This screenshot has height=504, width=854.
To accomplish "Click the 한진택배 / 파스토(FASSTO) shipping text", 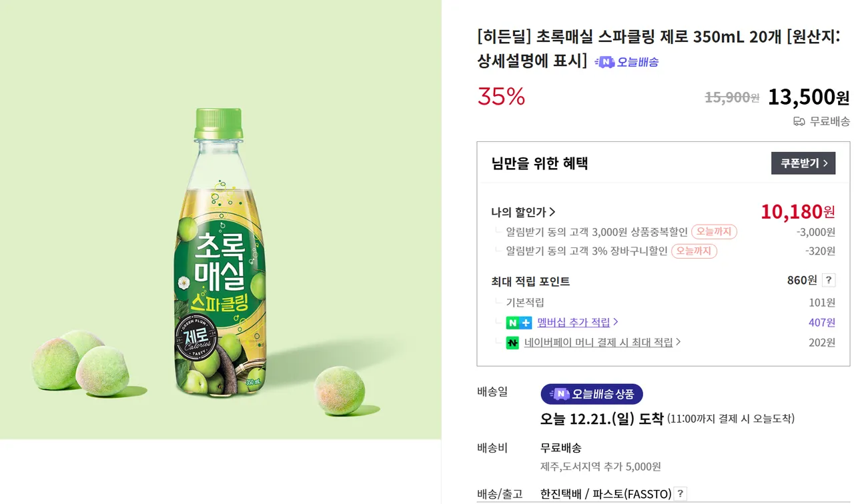I will [x=605, y=494].
